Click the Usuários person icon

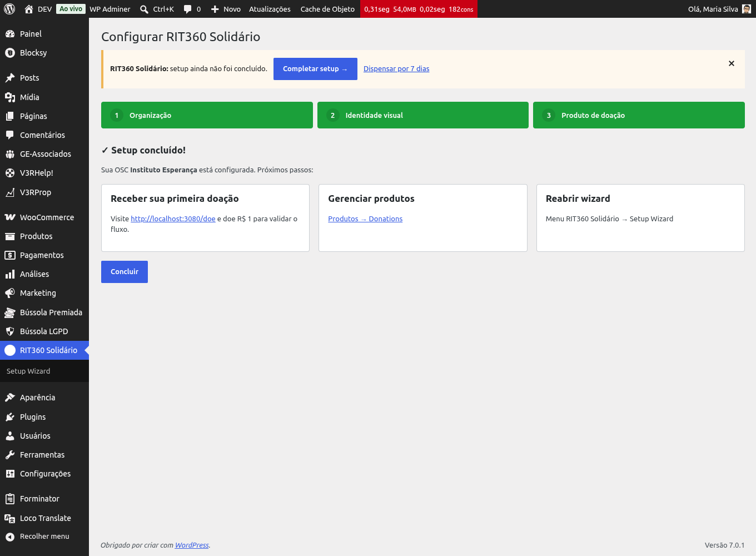[x=10, y=436]
